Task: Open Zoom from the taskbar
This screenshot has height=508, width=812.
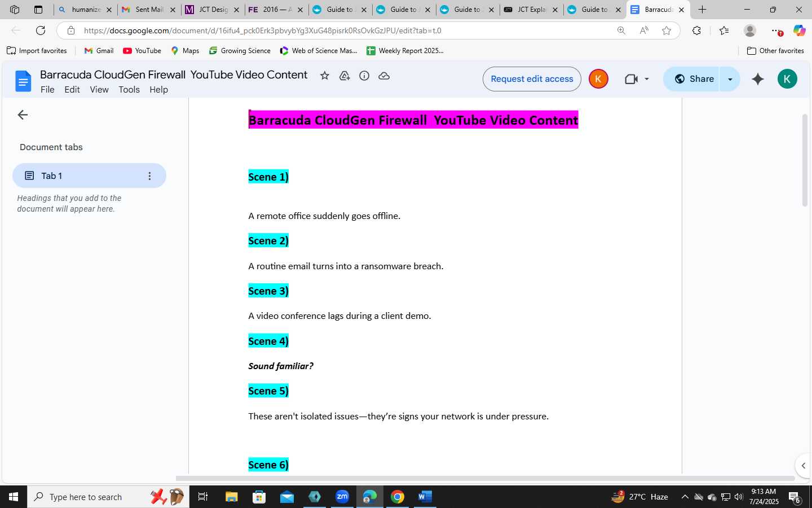Action: tap(342, 497)
